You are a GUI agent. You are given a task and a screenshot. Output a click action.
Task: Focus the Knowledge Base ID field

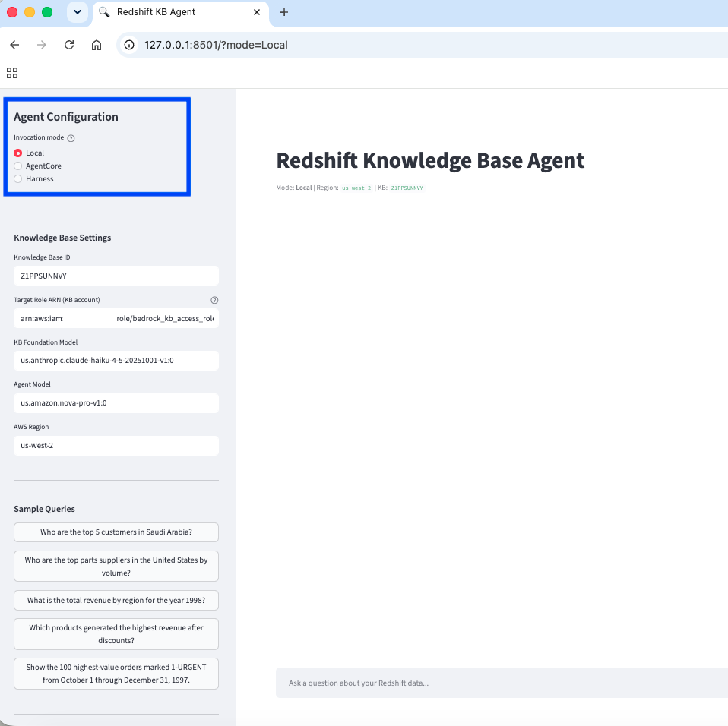click(x=116, y=276)
